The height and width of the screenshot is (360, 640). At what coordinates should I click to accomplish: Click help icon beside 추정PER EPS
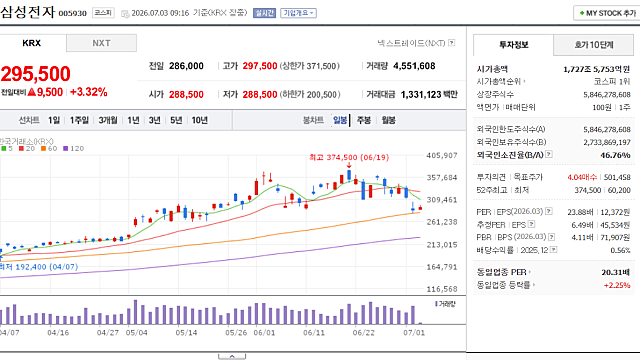click(531, 224)
